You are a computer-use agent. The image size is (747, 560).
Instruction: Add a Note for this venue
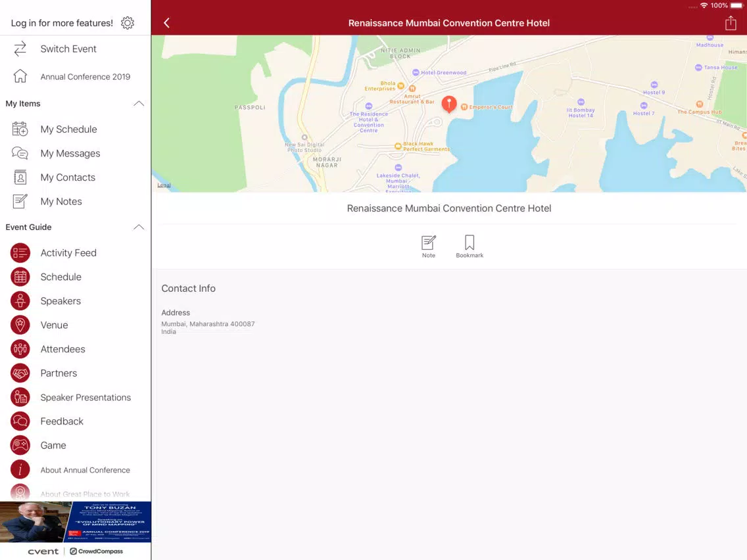(x=428, y=246)
